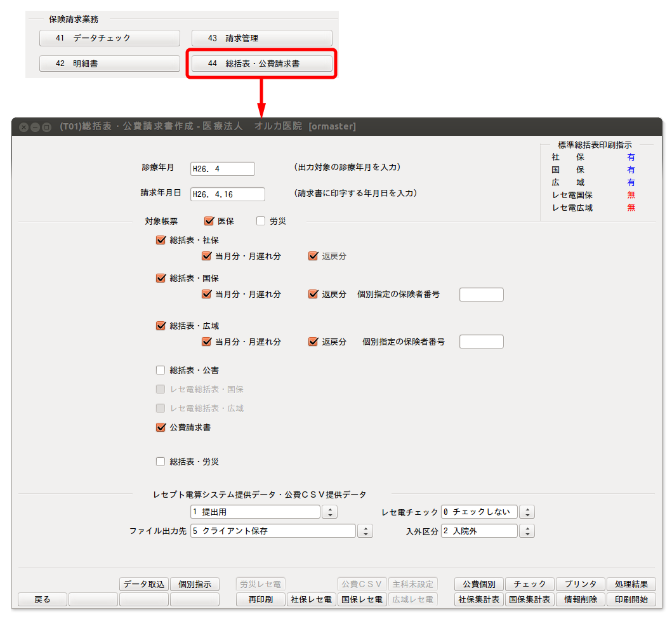Open the プリンタ settings button
This screenshot has width=672, height=619.
580,584
